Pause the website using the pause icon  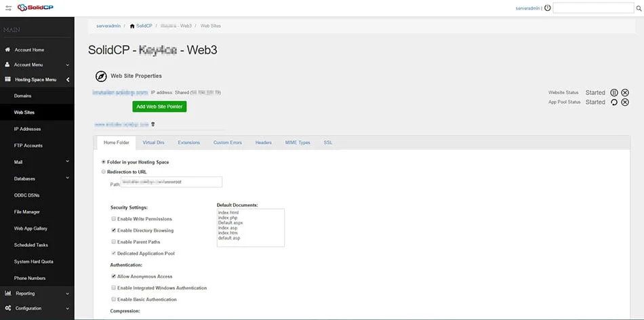pos(614,92)
